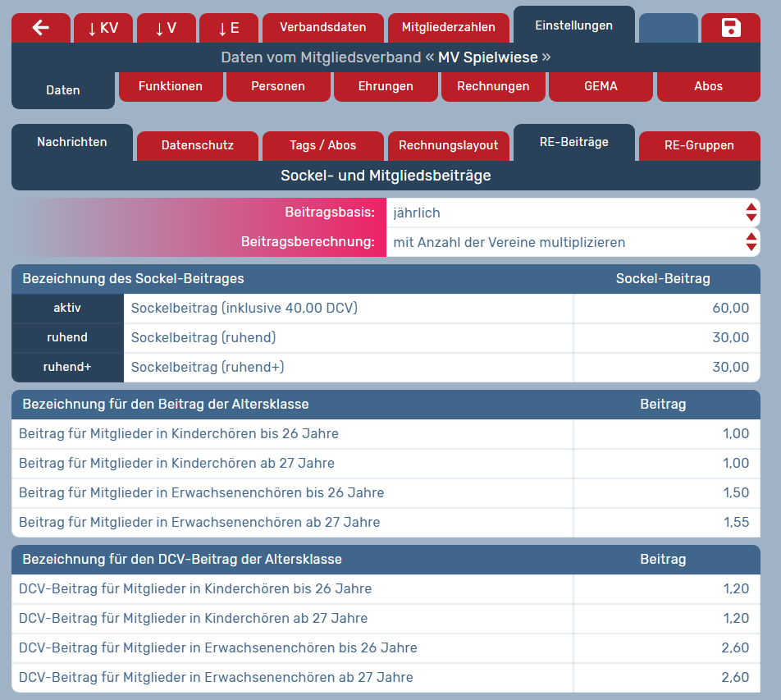Select the Funktionen tab
781x700 pixels.
tap(171, 86)
